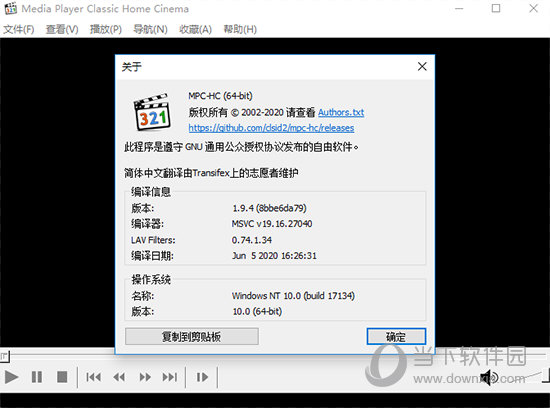Click the 关于 dialog title
The height and width of the screenshot is (408, 550).
(x=132, y=67)
